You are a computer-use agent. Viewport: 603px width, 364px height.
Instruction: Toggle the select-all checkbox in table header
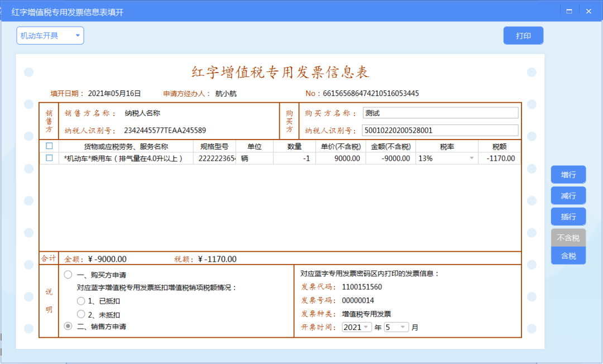click(49, 146)
